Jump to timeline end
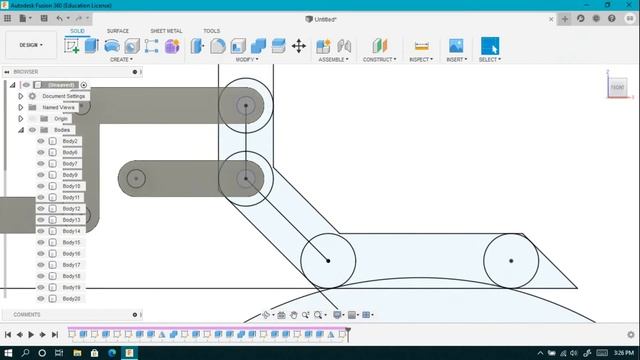640x360 pixels. [x=55, y=335]
